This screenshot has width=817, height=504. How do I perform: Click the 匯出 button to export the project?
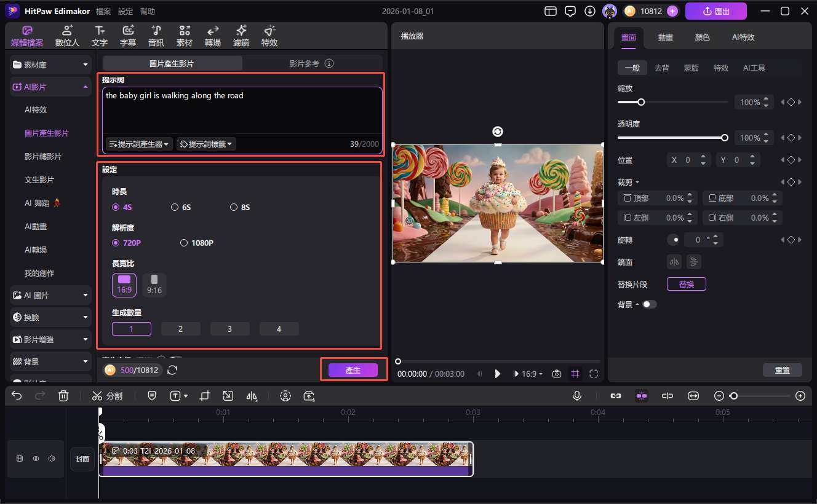[715, 10]
